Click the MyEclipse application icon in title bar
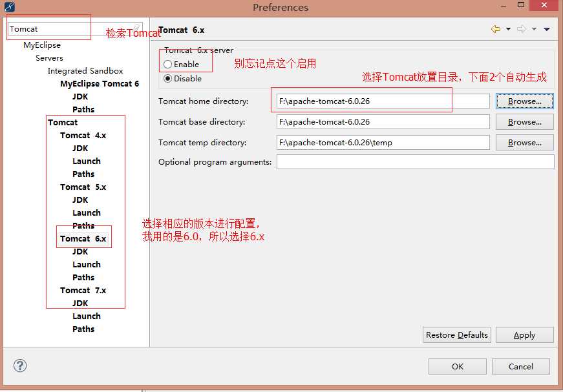The width and height of the screenshot is (563, 392). point(9,7)
